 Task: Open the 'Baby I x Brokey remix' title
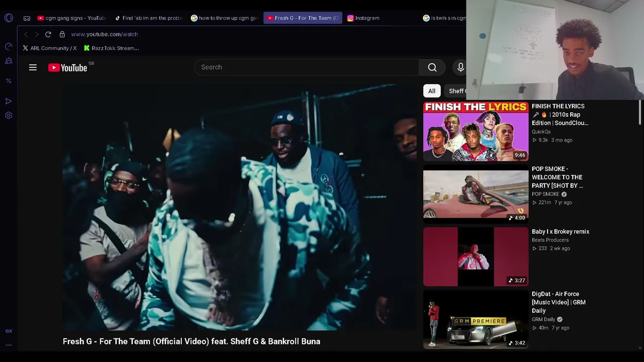[x=560, y=232]
